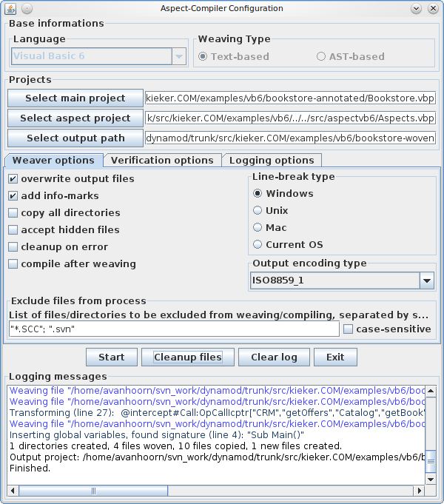Screen dimensions: 444x504
Task: Click the output path text field
Action: (290, 138)
